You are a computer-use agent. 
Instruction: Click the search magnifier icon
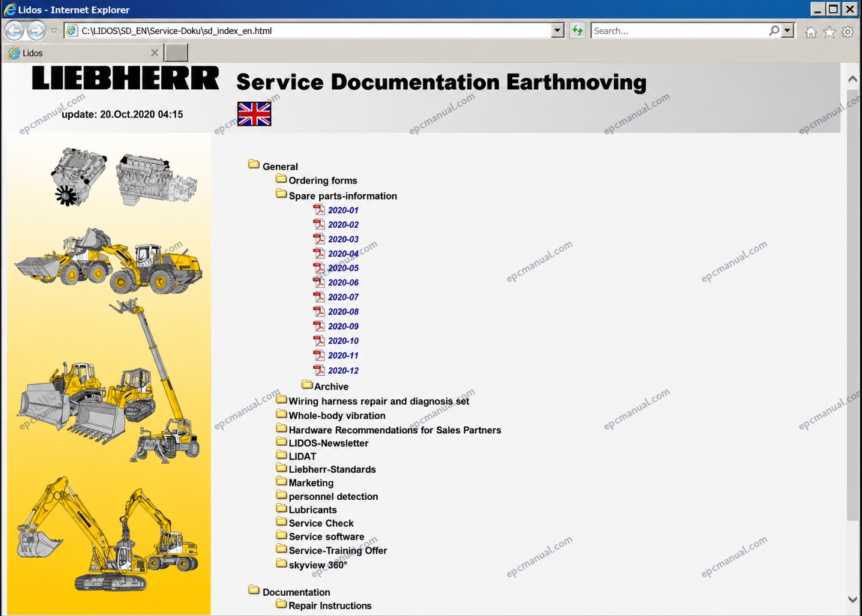(x=774, y=31)
